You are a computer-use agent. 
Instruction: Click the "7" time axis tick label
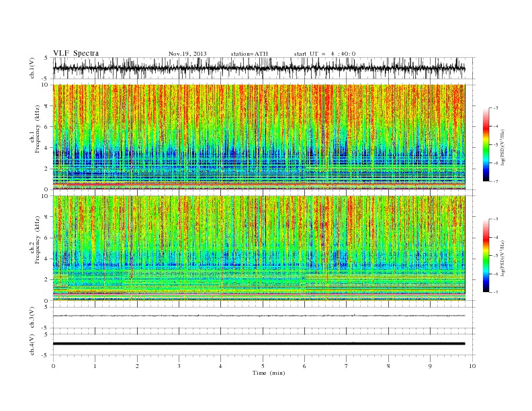point(347,366)
